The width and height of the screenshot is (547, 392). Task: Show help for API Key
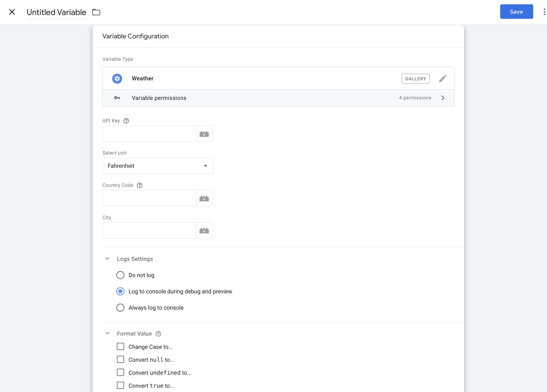[126, 121]
